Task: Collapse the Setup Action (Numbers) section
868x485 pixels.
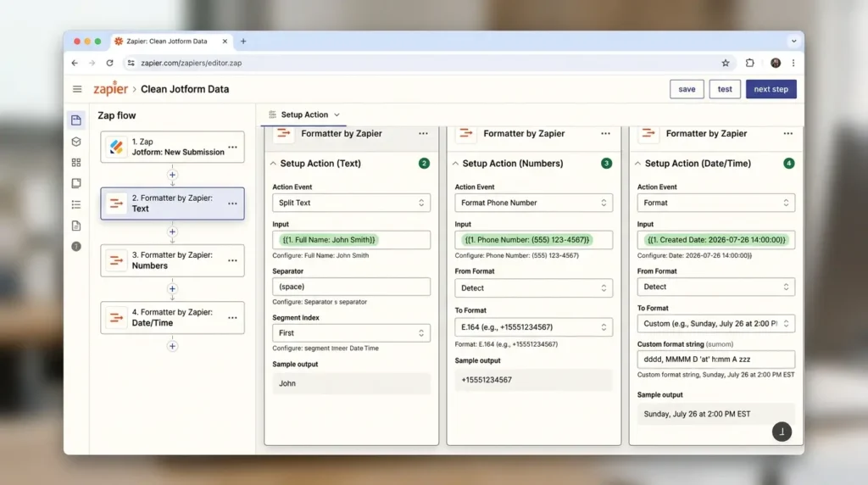Action: point(455,164)
